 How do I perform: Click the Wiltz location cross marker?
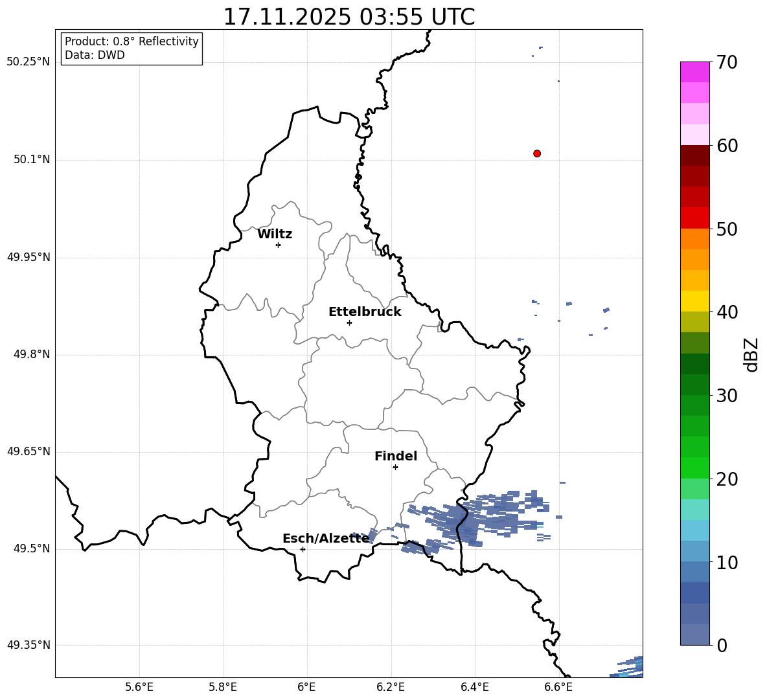click(x=279, y=245)
